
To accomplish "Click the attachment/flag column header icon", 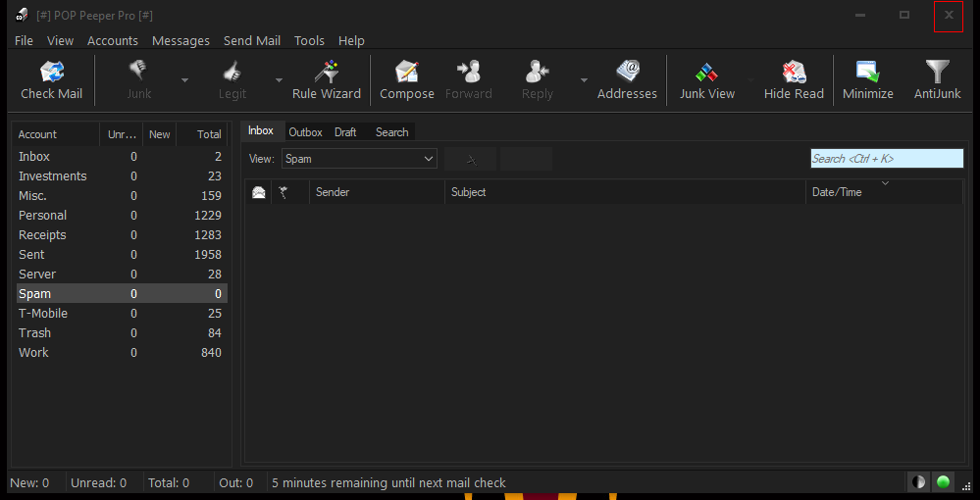I will tap(284, 192).
